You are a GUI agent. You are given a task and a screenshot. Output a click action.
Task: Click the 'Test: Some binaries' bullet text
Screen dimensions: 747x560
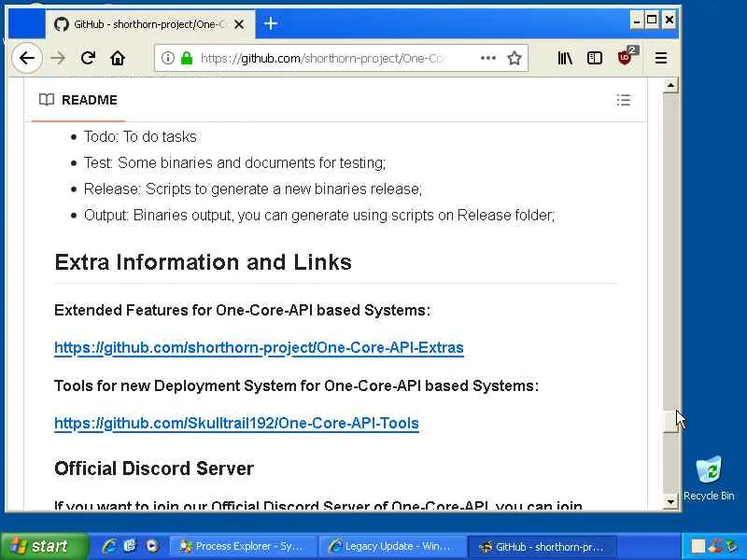235,162
